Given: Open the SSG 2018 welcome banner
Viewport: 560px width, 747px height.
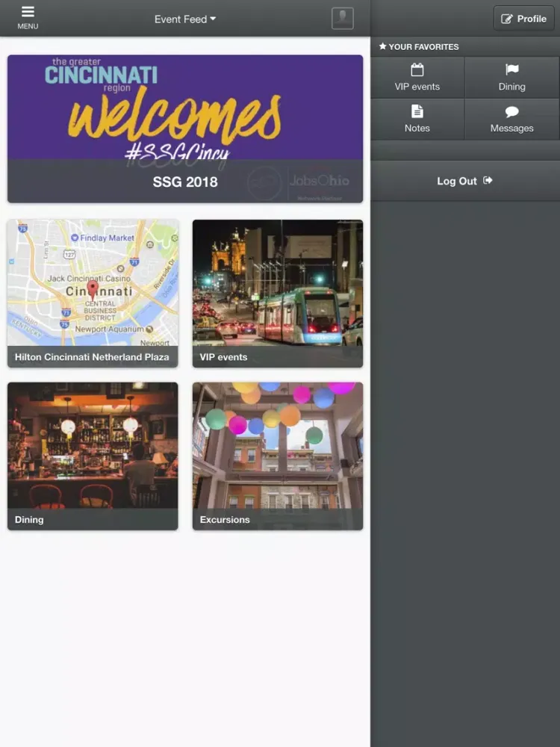Looking at the screenshot, I should 185,128.
